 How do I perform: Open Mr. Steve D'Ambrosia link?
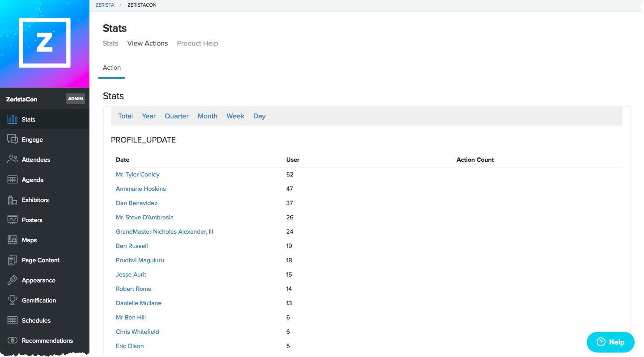pyautogui.click(x=144, y=217)
